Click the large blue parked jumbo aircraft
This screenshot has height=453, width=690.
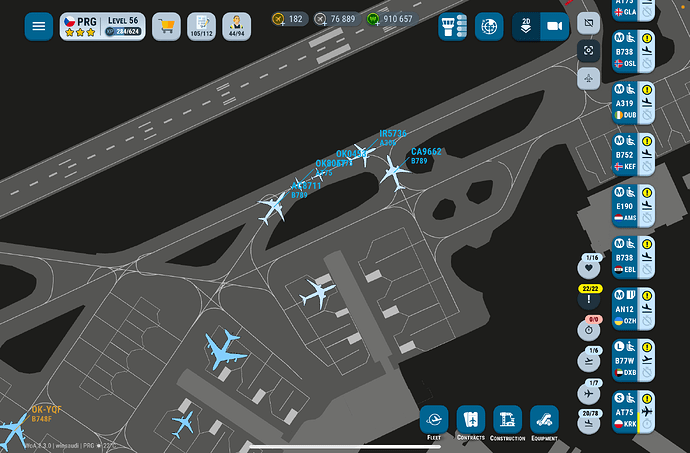(x=224, y=349)
